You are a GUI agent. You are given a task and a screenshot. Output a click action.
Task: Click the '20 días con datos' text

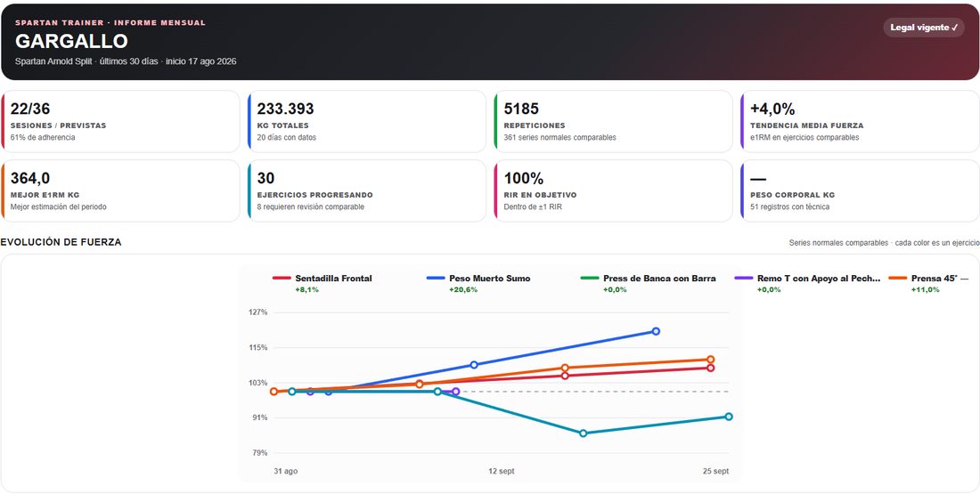(x=287, y=137)
